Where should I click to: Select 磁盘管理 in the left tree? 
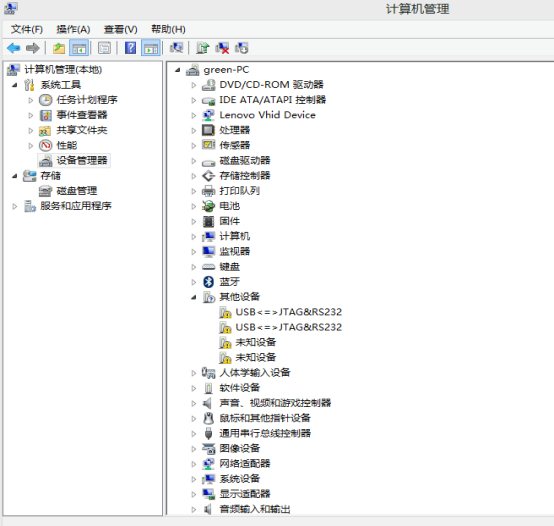pyautogui.click(x=77, y=191)
